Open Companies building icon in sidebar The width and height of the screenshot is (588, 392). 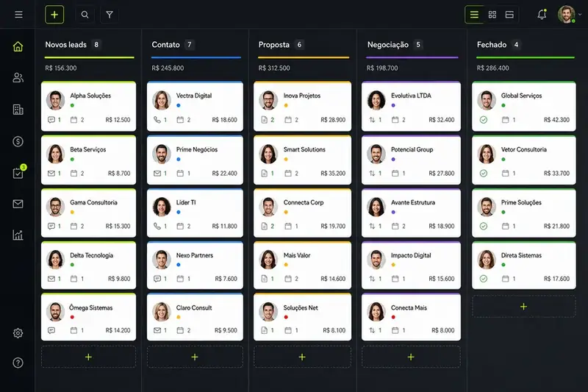click(x=18, y=110)
